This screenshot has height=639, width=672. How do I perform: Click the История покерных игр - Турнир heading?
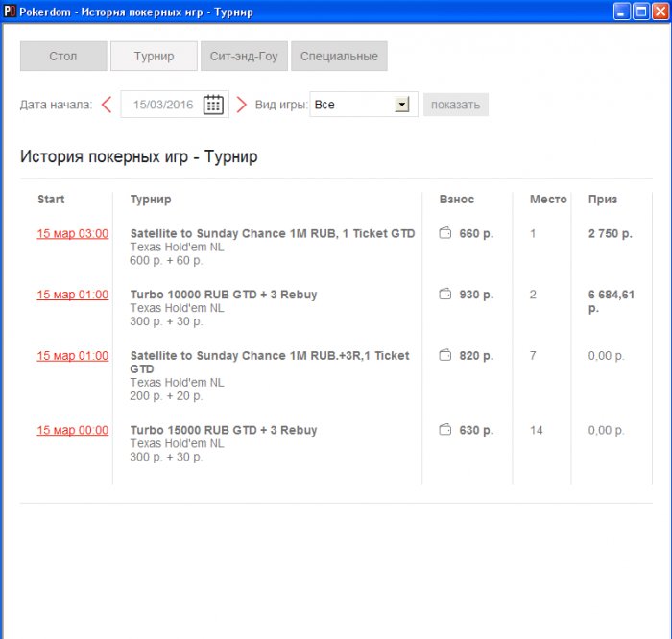(x=139, y=156)
